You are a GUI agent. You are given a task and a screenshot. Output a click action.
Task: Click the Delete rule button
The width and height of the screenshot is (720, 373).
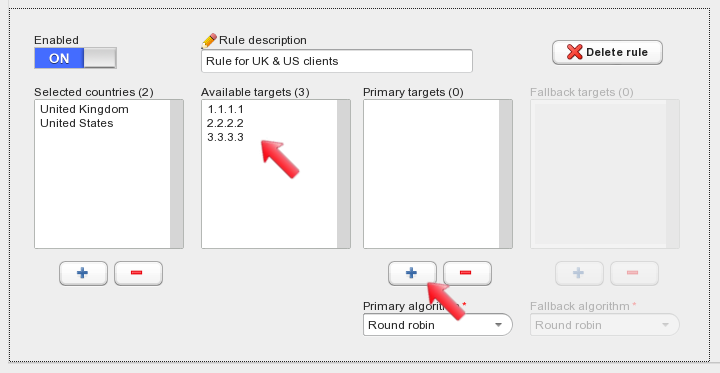607,52
